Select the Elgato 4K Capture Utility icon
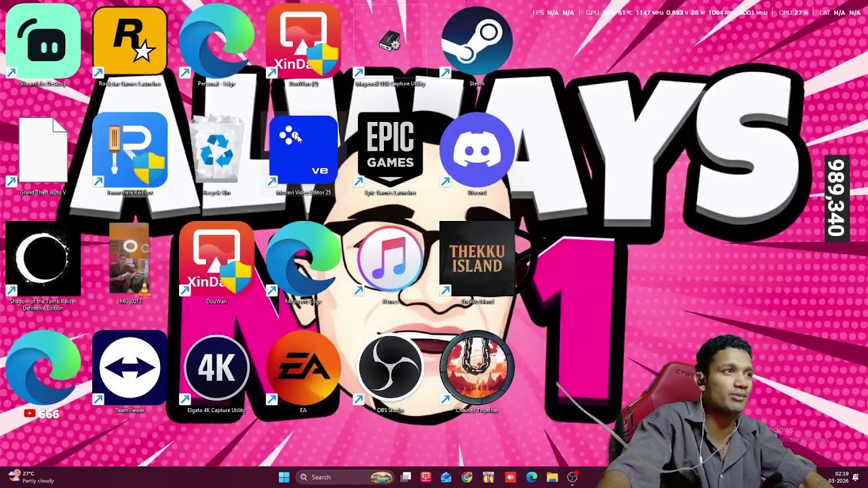The height and width of the screenshot is (488, 868). click(x=216, y=368)
